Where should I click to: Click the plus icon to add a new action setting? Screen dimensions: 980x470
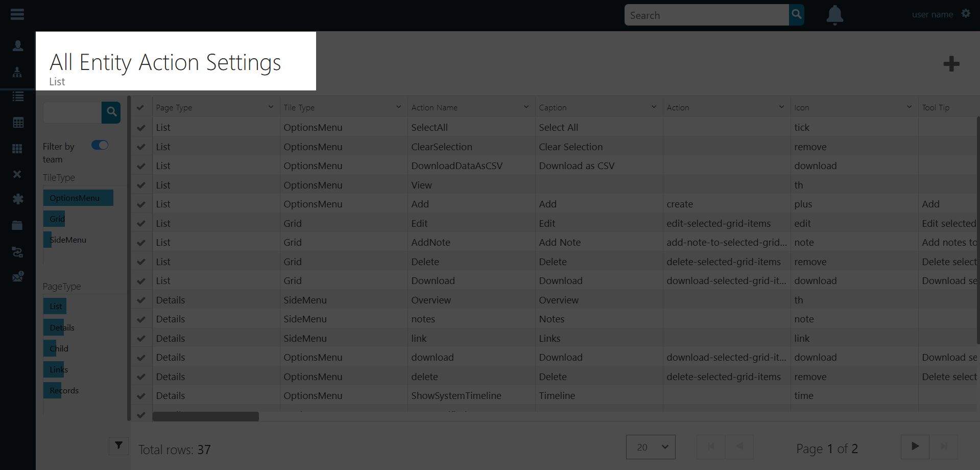click(950, 63)
